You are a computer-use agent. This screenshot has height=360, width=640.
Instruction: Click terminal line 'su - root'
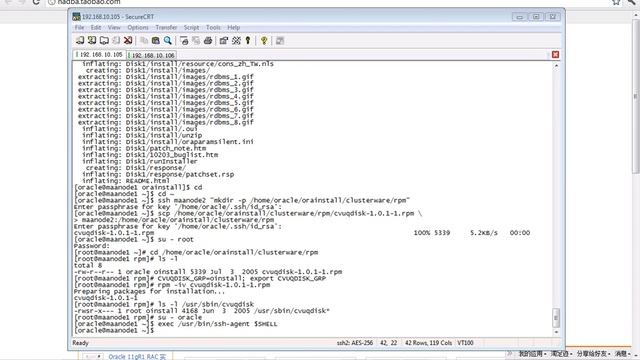click(x=134, y=239)
